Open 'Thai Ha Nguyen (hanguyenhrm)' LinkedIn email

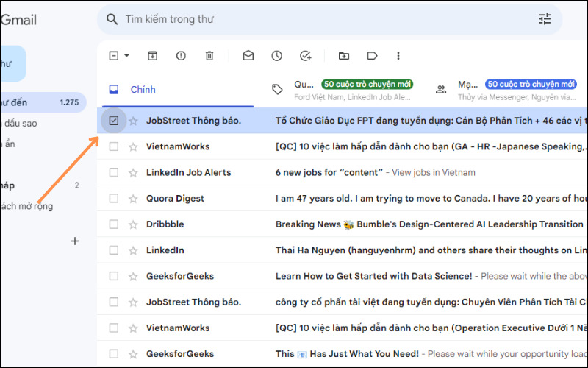point(431,250)
